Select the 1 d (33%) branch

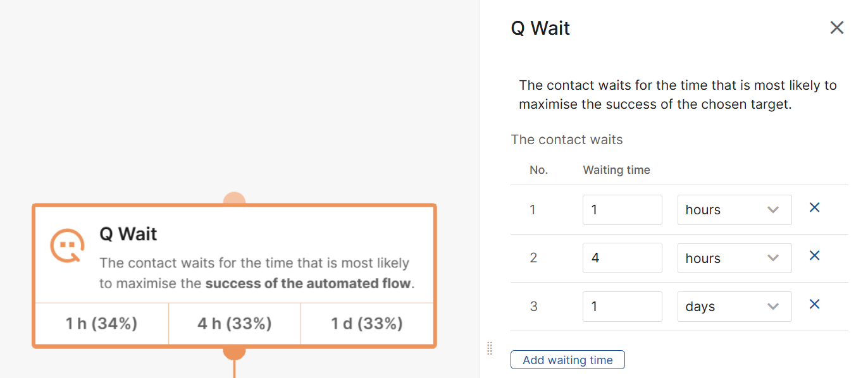(367, 324)
